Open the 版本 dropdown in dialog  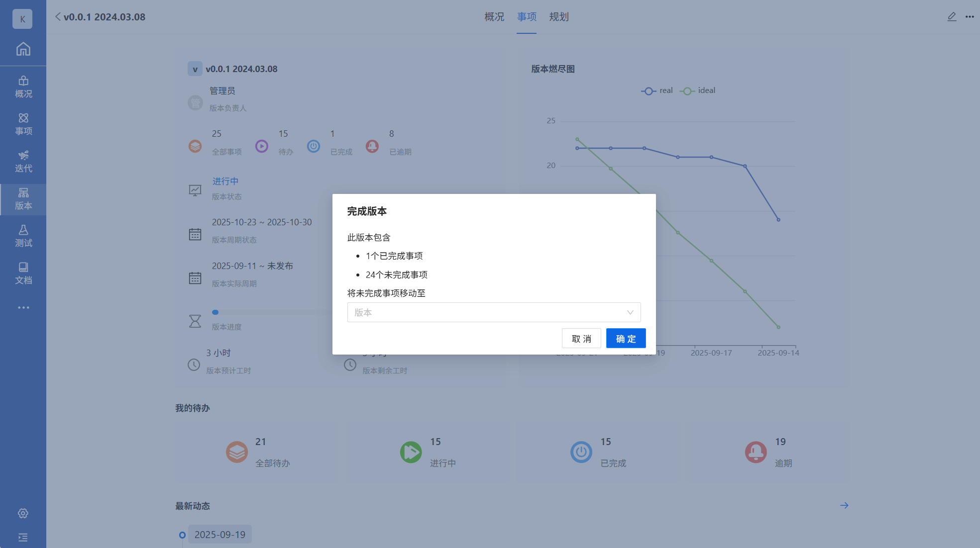pos(494,312)
